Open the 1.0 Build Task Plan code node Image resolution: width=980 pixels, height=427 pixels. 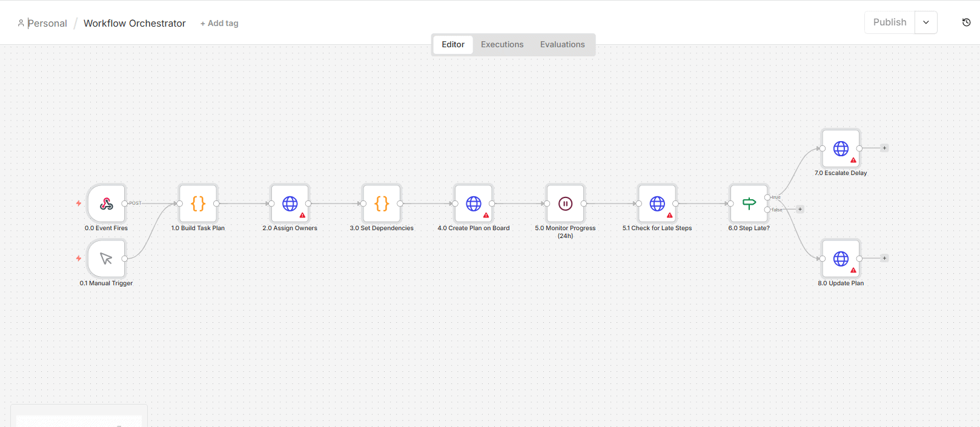pos(198,204)
